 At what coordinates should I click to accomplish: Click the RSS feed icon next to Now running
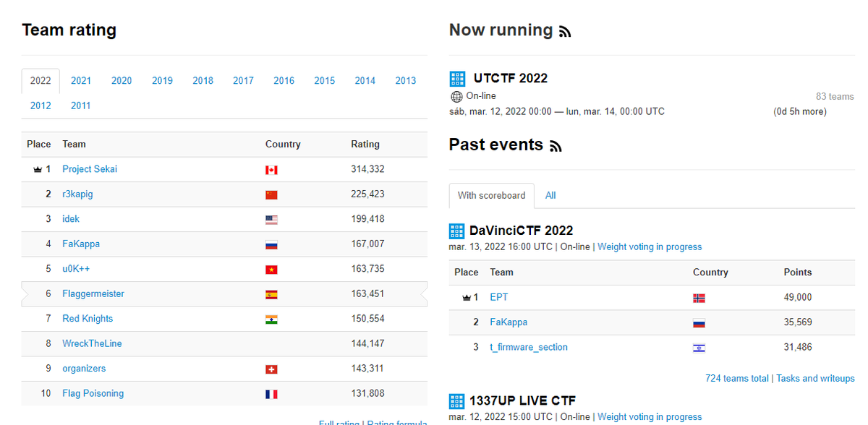coord(564,30)
